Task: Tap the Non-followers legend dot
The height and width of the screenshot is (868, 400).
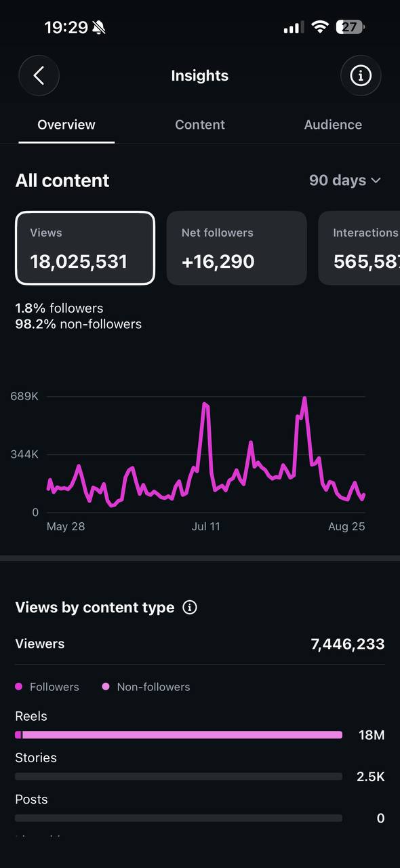Action: [106, 687]
